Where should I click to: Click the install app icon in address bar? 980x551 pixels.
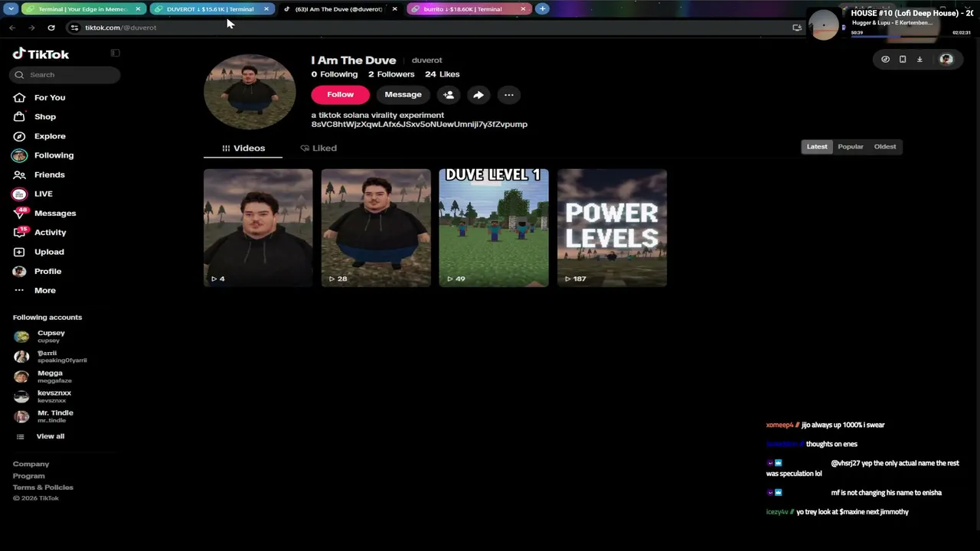797,28
